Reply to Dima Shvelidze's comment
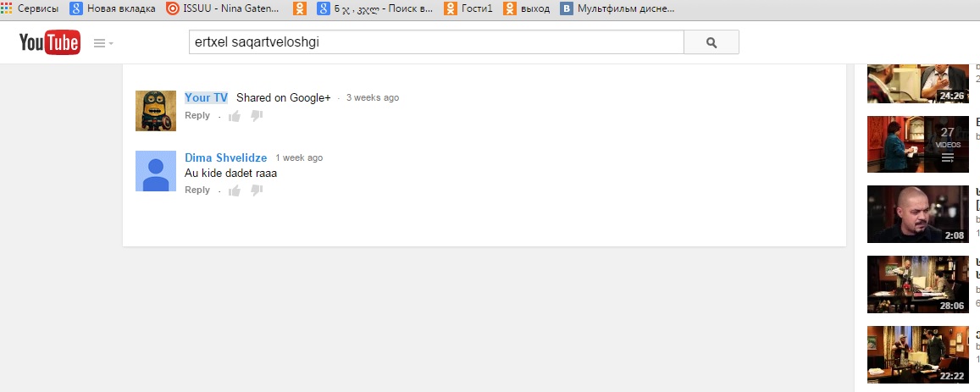 [197, 190]
